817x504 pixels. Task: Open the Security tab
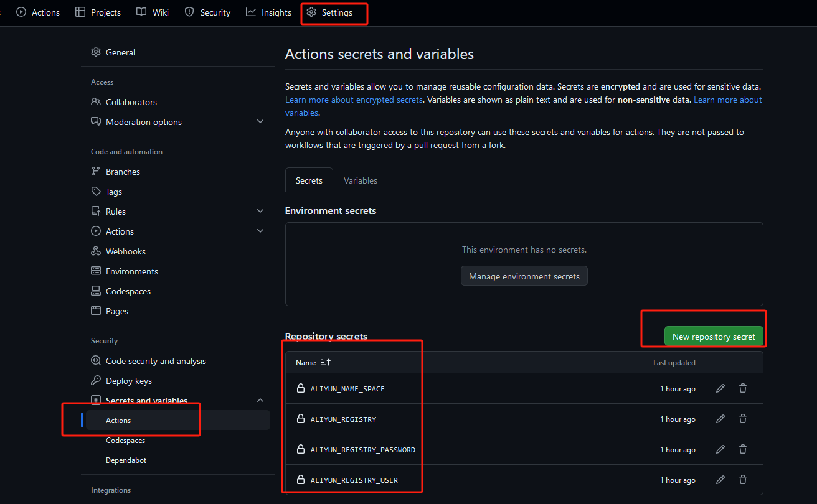207,12
